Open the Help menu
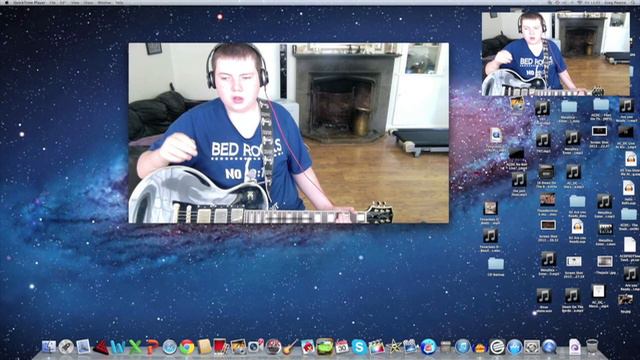 (119, 2)
